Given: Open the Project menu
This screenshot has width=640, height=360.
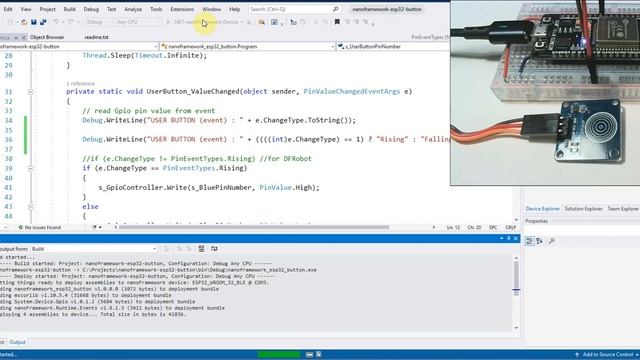Looking at the screenshot, I should (x=47, y=9).
